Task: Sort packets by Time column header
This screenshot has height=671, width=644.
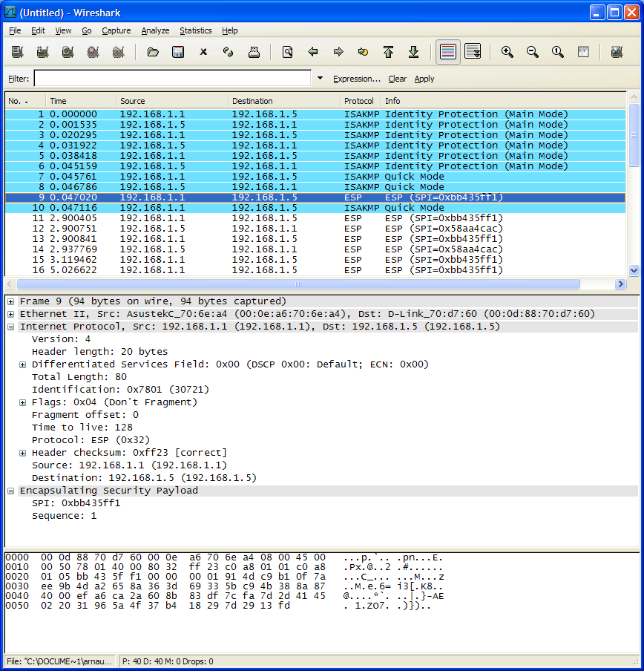Action: [x=81, y=101]
